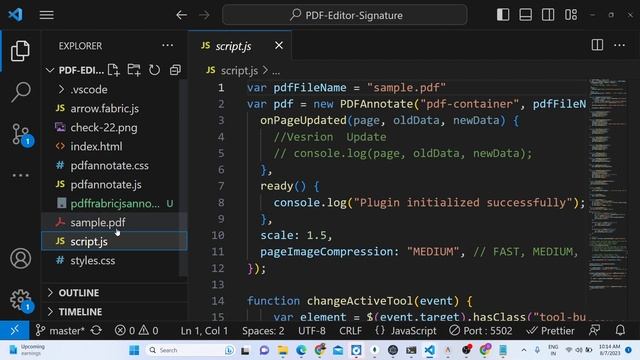
Task: Change CRLF end of line sequence
Action: [350, 330]
